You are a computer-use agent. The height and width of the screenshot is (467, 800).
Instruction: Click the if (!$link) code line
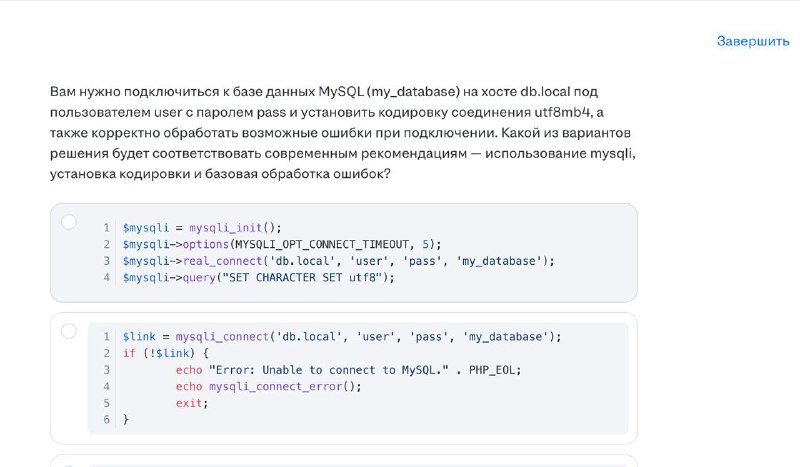(x=166, y=353)
